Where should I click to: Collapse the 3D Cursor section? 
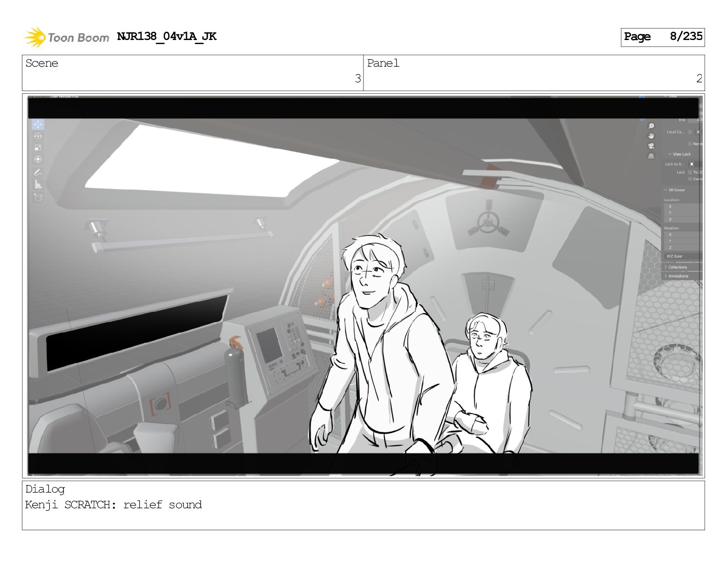pyautogui.click(x=674, y=190)
